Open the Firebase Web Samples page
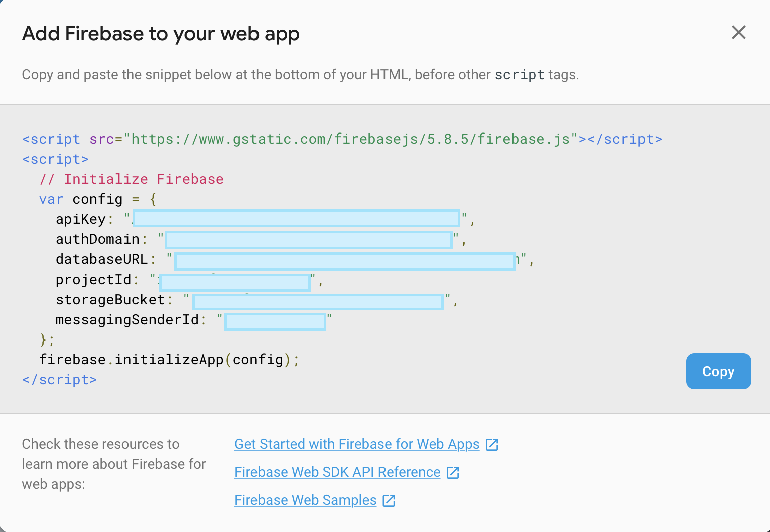This screenshot has width=770, height=532. click(x=305, y=500)
